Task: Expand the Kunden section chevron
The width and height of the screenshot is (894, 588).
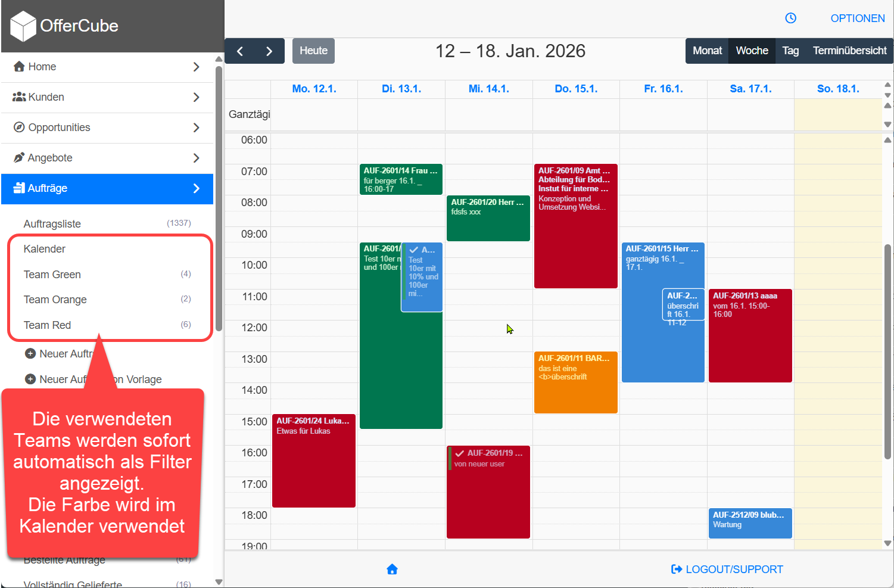Action: coord(197,97)
